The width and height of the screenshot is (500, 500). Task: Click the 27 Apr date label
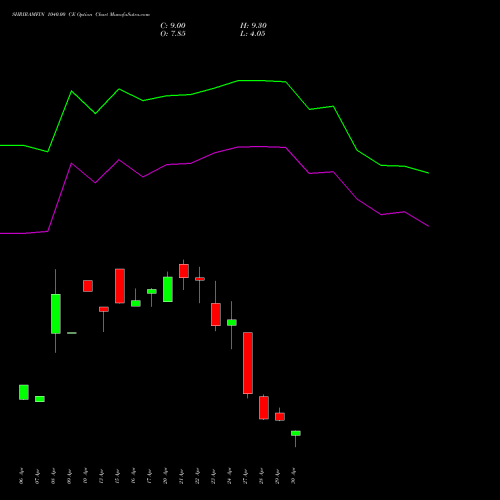[x=245, y=476]
